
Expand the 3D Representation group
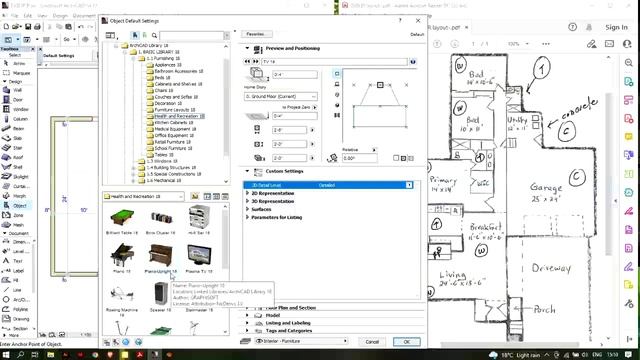tap(247, 201)
